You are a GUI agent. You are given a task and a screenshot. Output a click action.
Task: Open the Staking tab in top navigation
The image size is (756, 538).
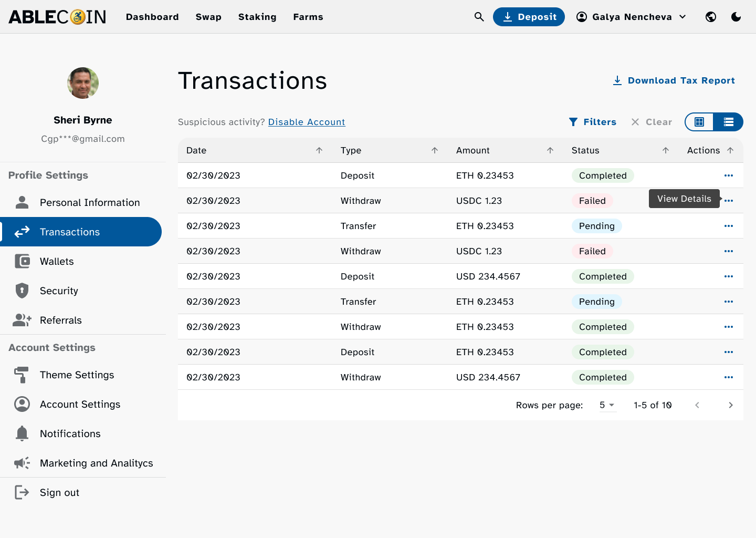click(257, 17)
